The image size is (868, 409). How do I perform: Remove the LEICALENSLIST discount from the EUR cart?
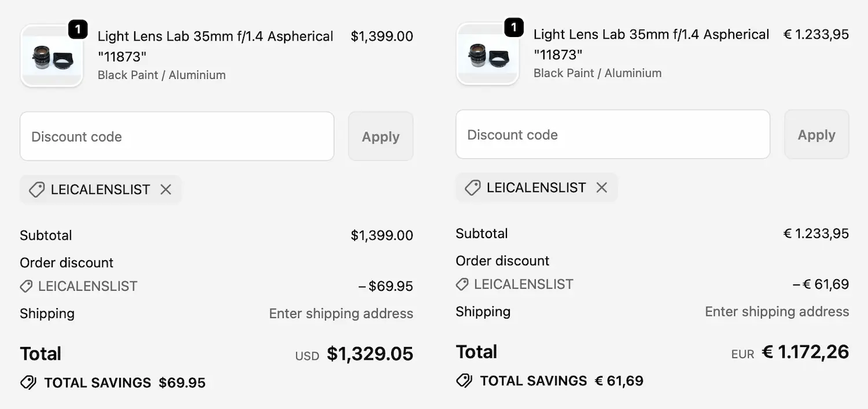tap(601, 187)
